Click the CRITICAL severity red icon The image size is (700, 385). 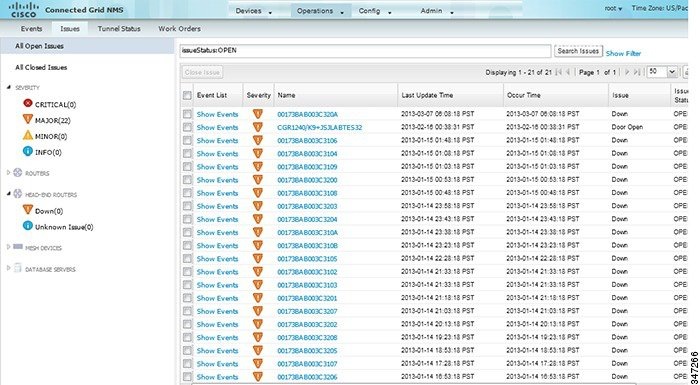28,104
